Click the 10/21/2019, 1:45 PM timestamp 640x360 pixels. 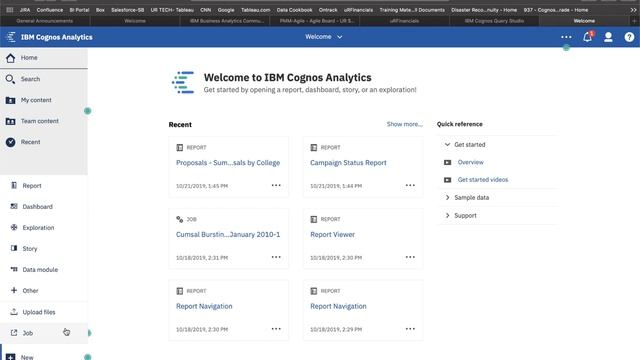pos(202,186)
